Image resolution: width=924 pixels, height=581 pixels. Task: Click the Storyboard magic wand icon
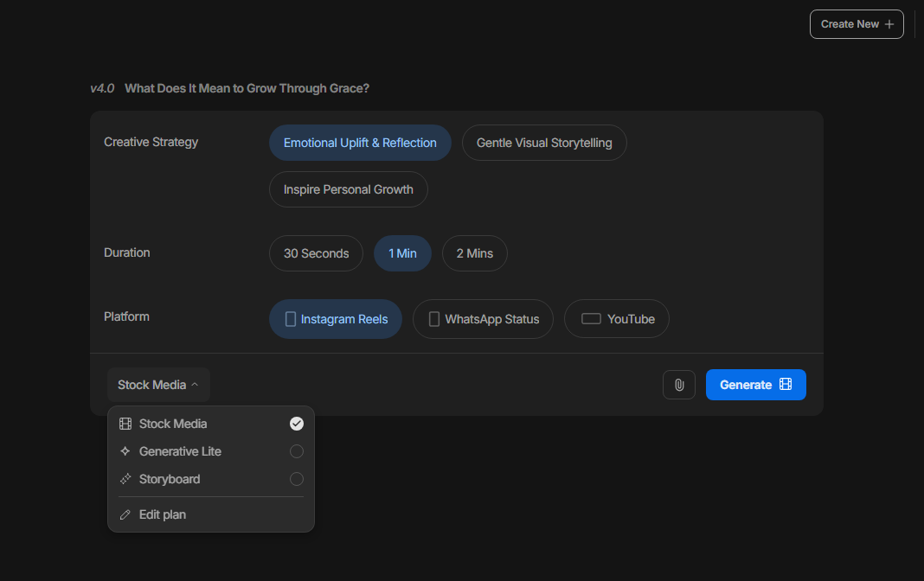[125, 479]
